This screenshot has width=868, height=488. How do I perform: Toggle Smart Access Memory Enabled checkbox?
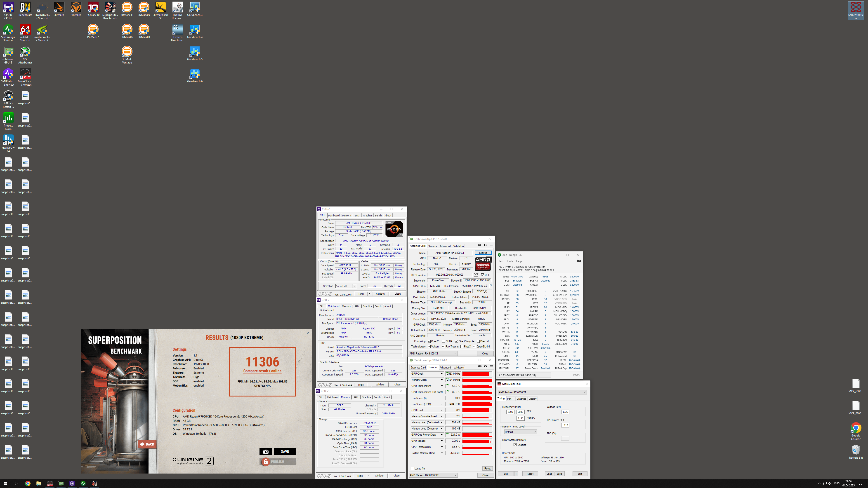[515, 445]
